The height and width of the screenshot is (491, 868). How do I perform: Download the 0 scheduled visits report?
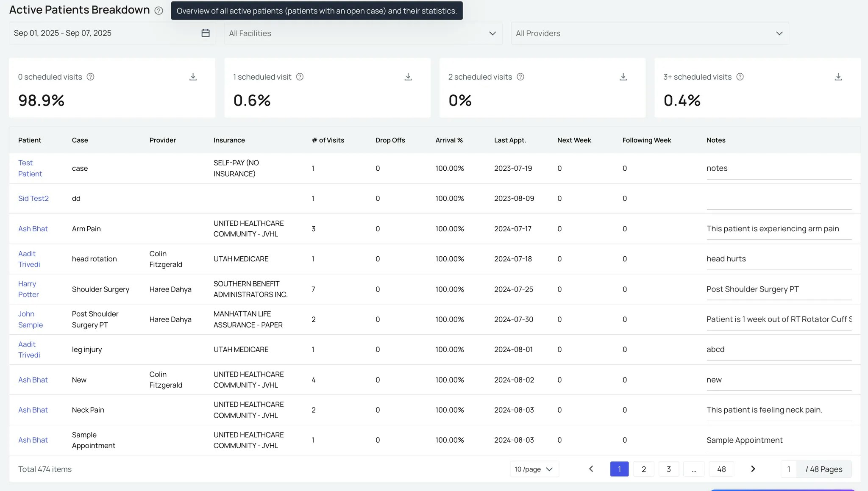pos(193,77)
